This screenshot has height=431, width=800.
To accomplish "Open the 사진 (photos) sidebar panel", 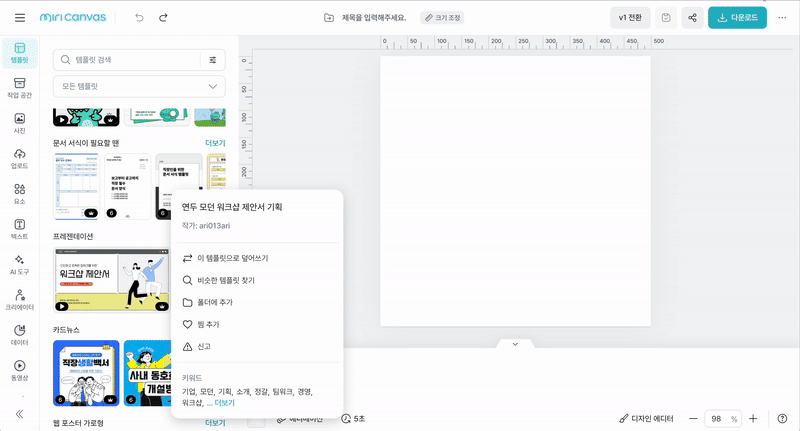I will click(19, 123).
